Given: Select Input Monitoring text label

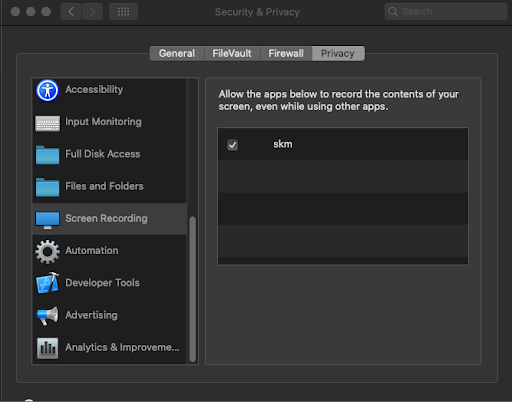Looking at the screenshot, I should tap(103, 122).
